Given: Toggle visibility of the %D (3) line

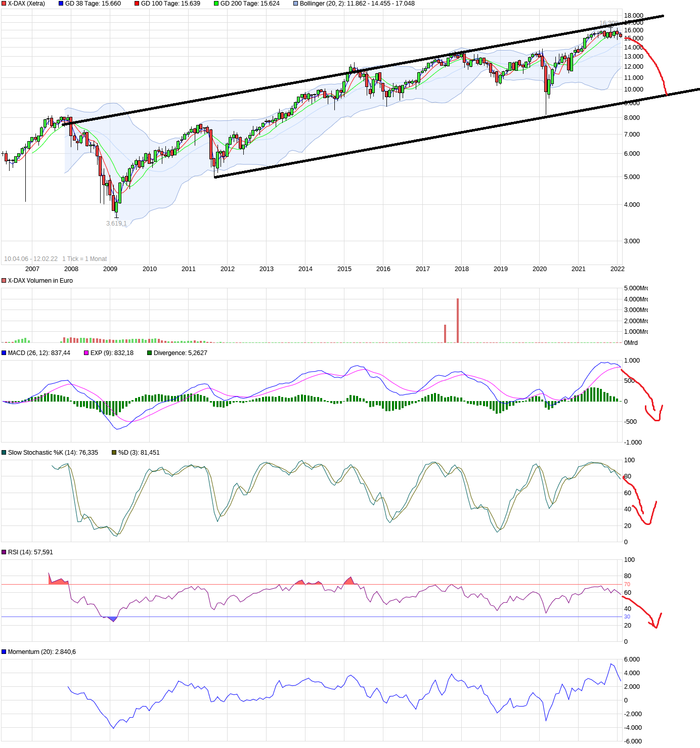Looking at the screenshot, I should tap(113, 453).
